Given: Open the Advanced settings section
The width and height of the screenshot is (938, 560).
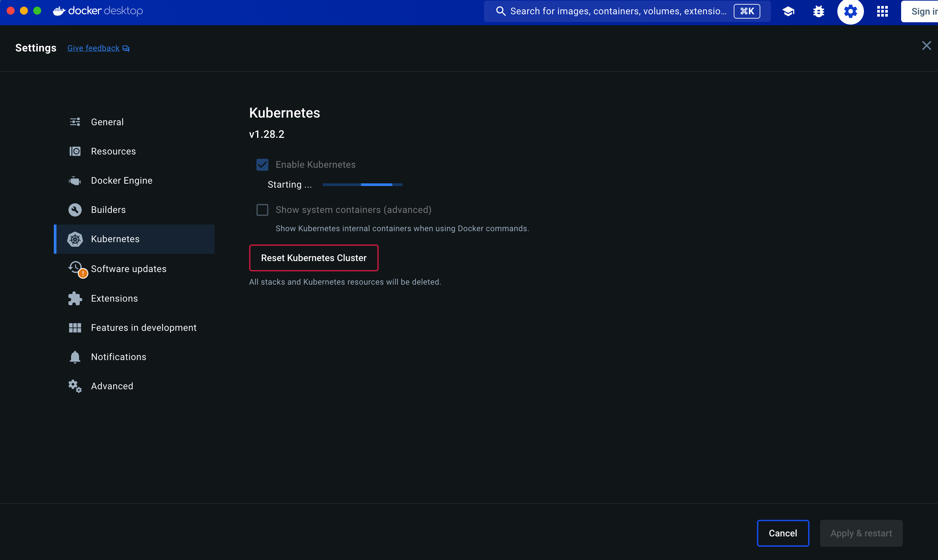Looking at the screenshot, I should point(112,386).
